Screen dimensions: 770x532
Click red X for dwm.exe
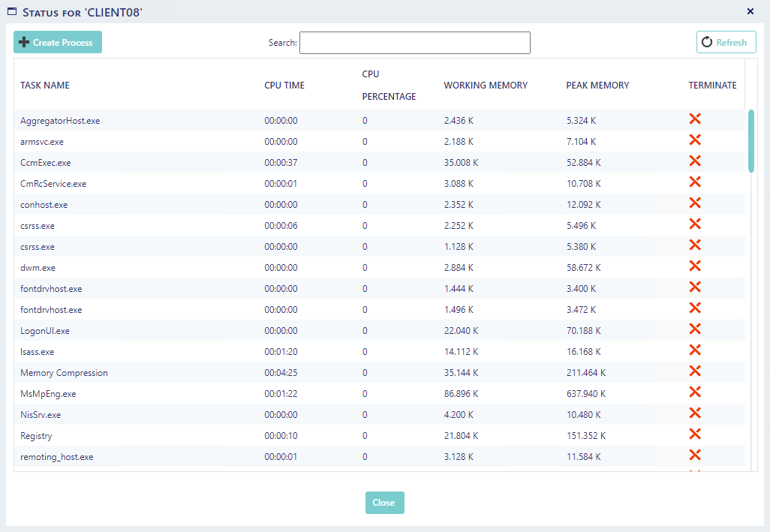[694, 266]
